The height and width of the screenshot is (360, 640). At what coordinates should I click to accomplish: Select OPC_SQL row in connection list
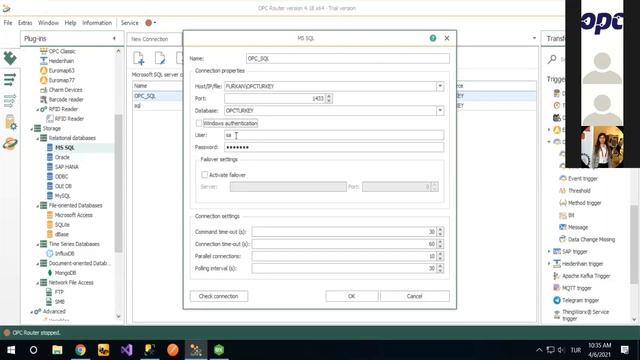pyautogui.click(x=158, y=96)
